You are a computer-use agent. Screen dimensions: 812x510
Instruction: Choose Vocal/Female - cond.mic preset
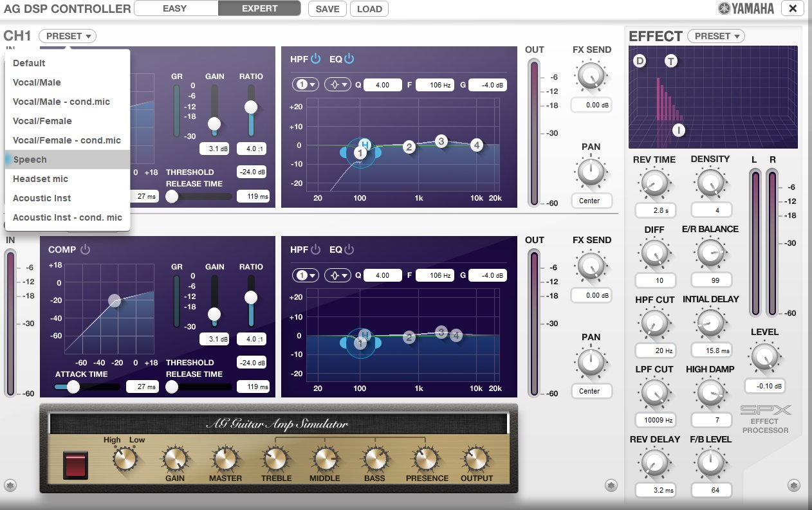(x=68, y=140)
